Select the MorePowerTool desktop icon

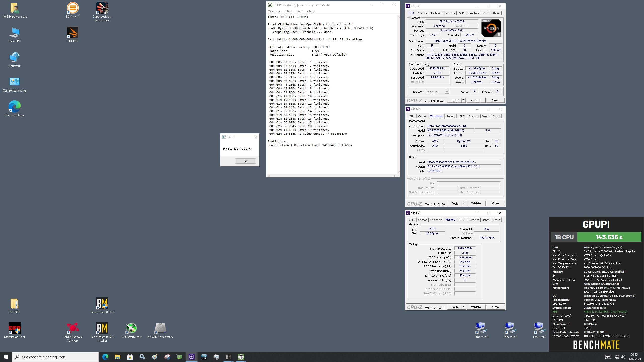14,331
